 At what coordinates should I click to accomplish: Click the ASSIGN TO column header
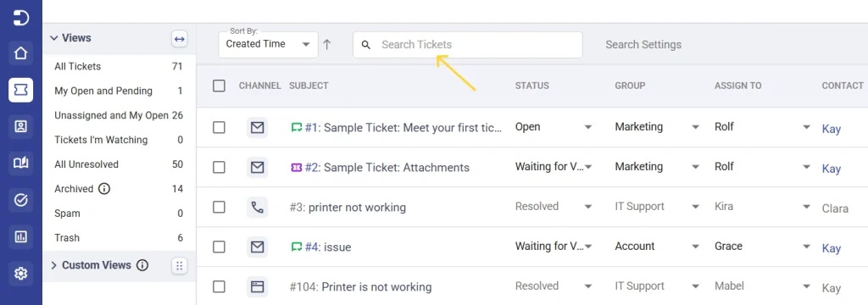tap(738, 86)
